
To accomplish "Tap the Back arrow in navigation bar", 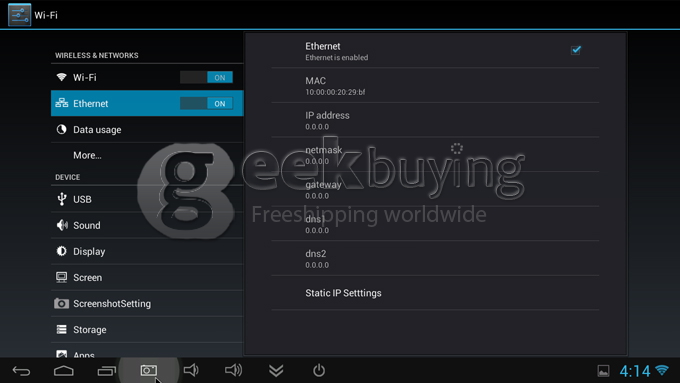I will click(x=21, y=371).
